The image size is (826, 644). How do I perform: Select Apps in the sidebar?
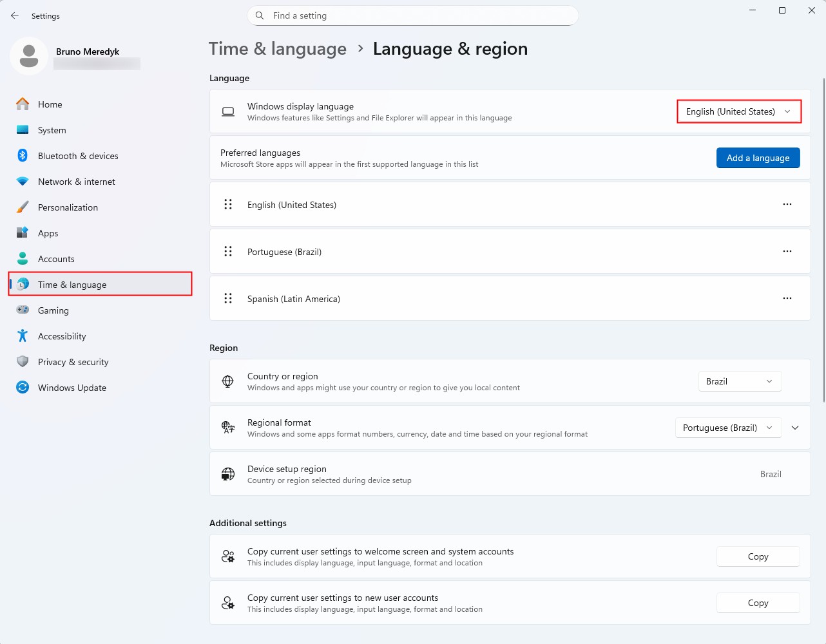click(101, 233)
